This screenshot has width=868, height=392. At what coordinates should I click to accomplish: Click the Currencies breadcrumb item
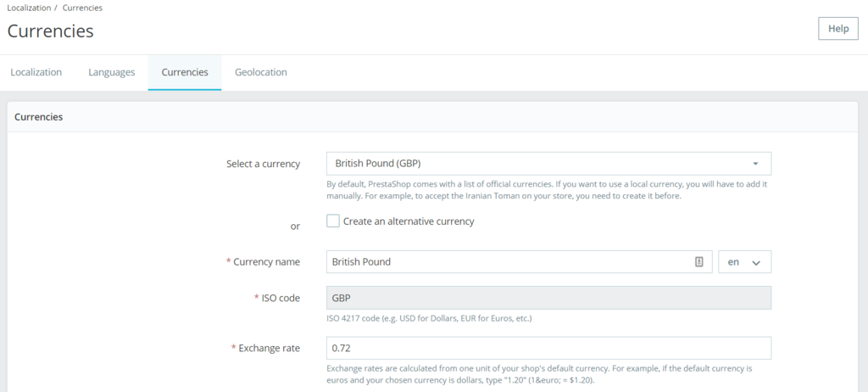tap(82, 8)
